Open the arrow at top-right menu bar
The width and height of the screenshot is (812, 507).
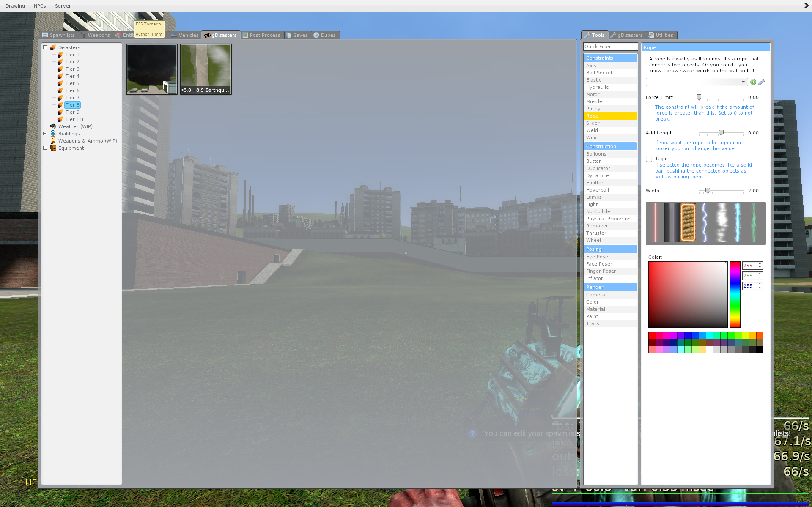pos(806,5)
